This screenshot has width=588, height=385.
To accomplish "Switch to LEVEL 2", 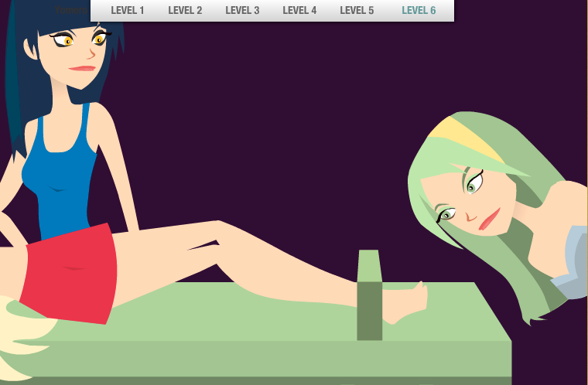I will 185,11.
